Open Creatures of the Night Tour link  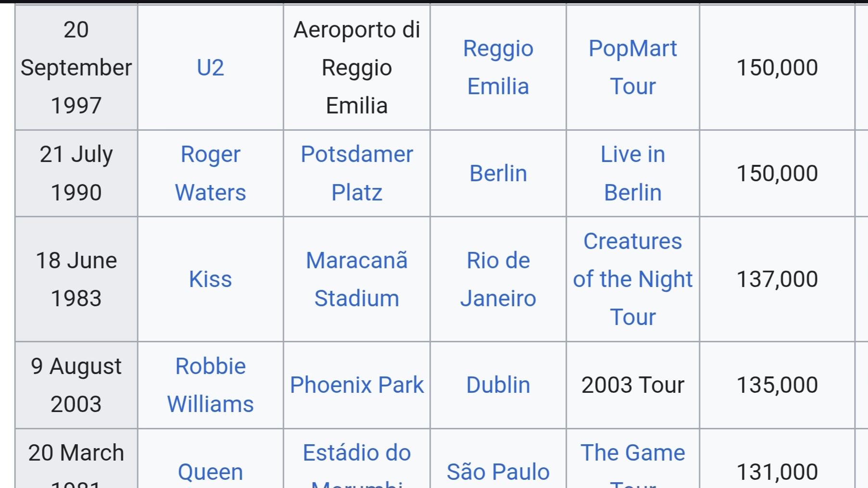pyautogui.click(x=632, y=279)
